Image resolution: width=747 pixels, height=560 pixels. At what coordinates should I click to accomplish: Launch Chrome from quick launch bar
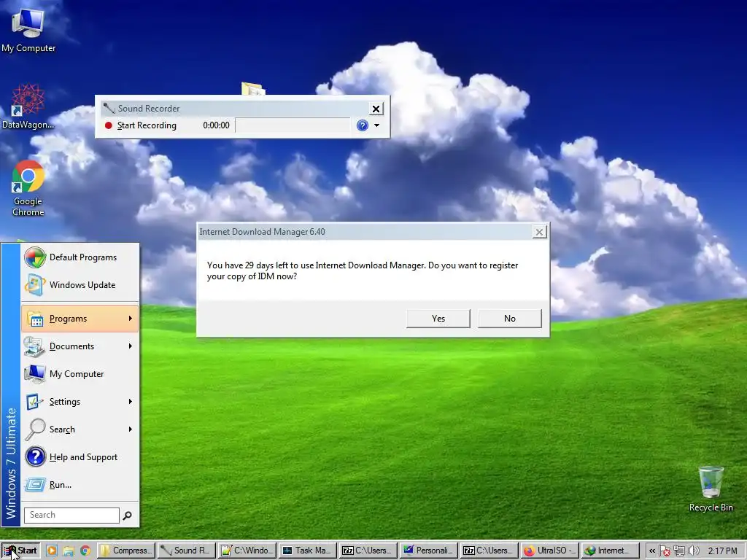pyautogui.click(x=85, y=551)
